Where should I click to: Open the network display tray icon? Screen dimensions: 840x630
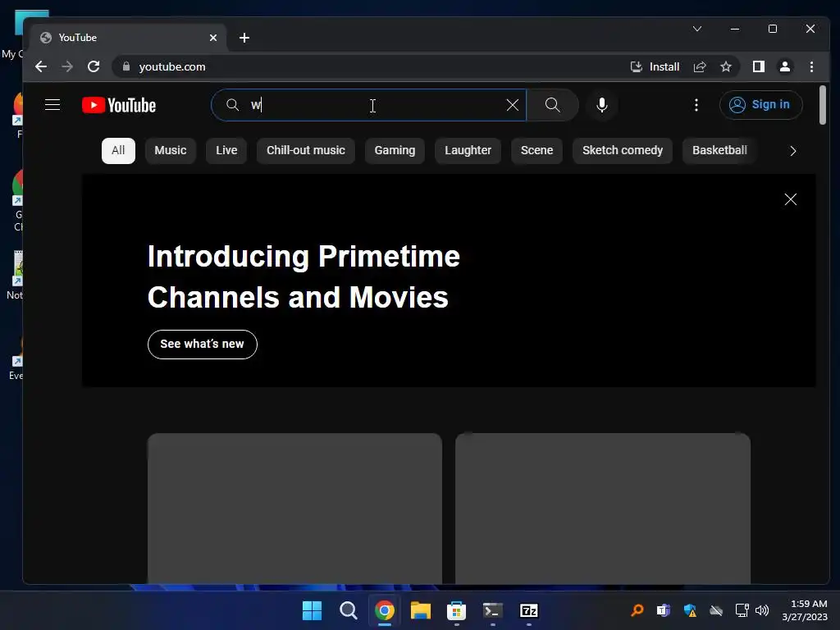click(742, 610)
